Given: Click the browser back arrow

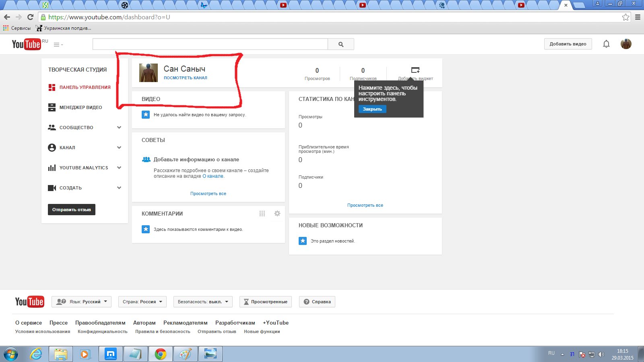Looking at the screenshot, I should point(7,17).
